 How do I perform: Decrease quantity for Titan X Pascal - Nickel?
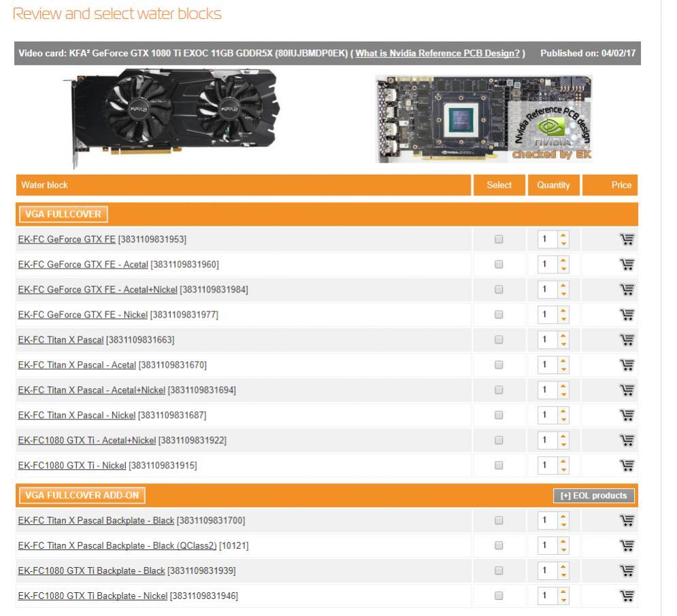563,420
